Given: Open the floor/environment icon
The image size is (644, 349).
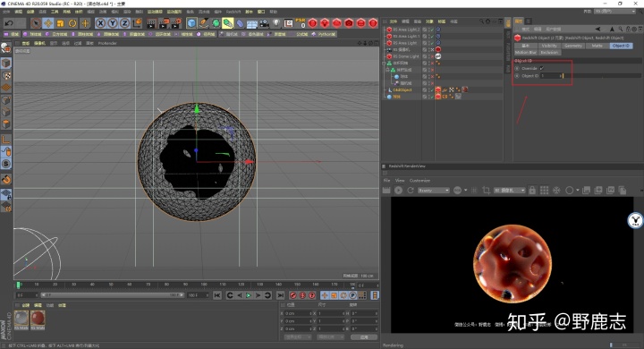Looking at the screenshot, I should pyautogui.click(x=251, y=23).
